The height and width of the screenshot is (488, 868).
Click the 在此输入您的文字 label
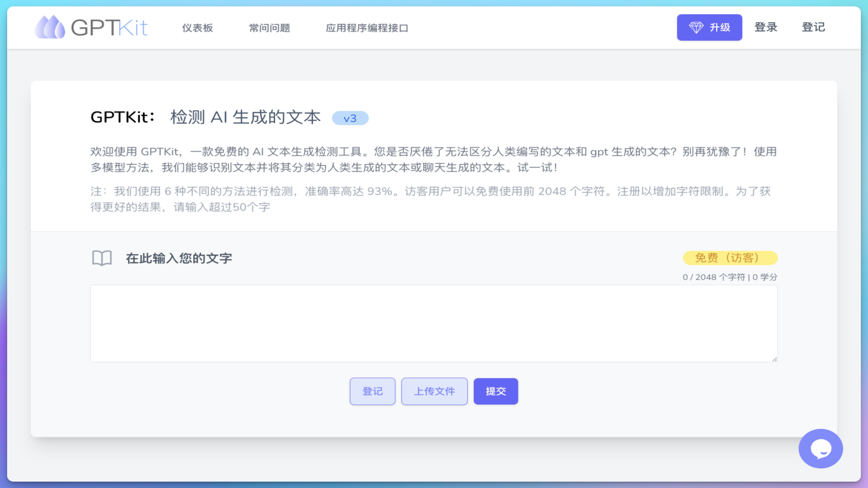[179, 259]
